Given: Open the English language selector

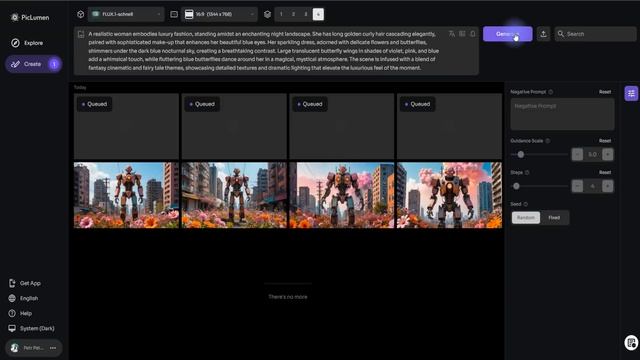Looking at the screenshot, I should 23,298.
